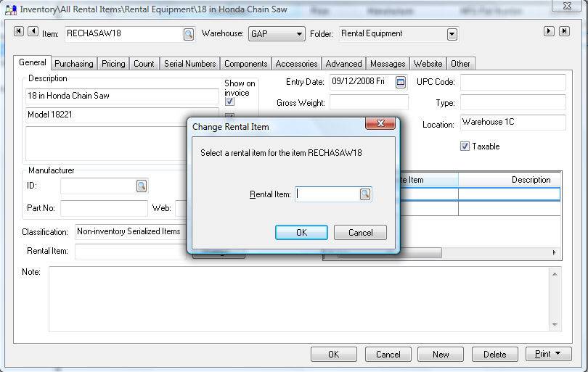588x372 pixels.
Task: Cancel the Change Rental Item dialog
Action: pos(360,233)
